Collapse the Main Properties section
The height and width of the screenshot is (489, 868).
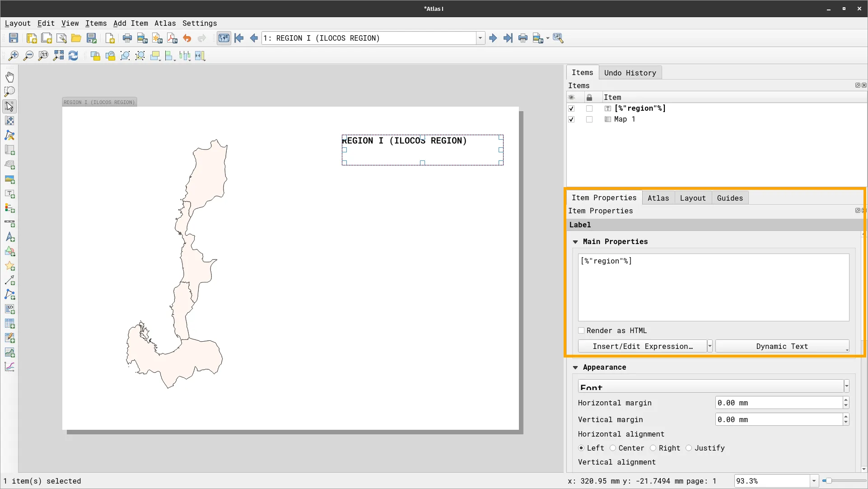tap(575, 241)
